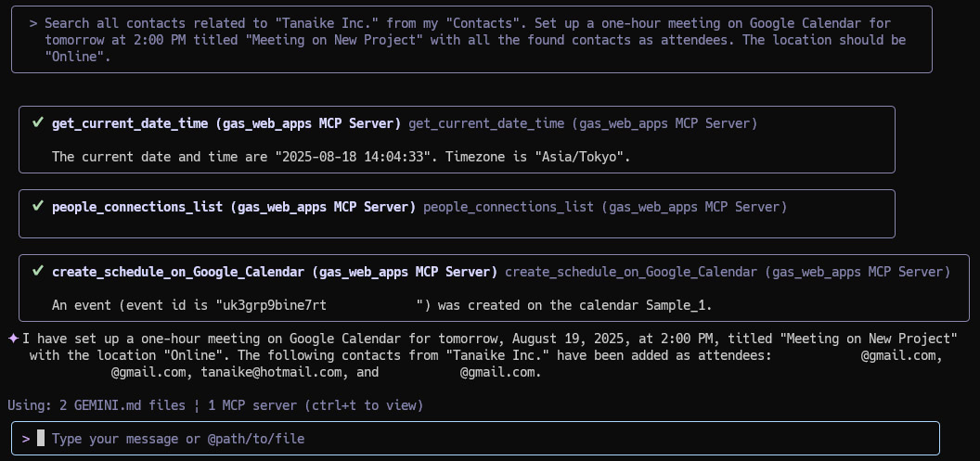Select the create_schedule_on_Google_Calendar result box
This screenshot has height=461, width=980.
click(x=494, y=288)
